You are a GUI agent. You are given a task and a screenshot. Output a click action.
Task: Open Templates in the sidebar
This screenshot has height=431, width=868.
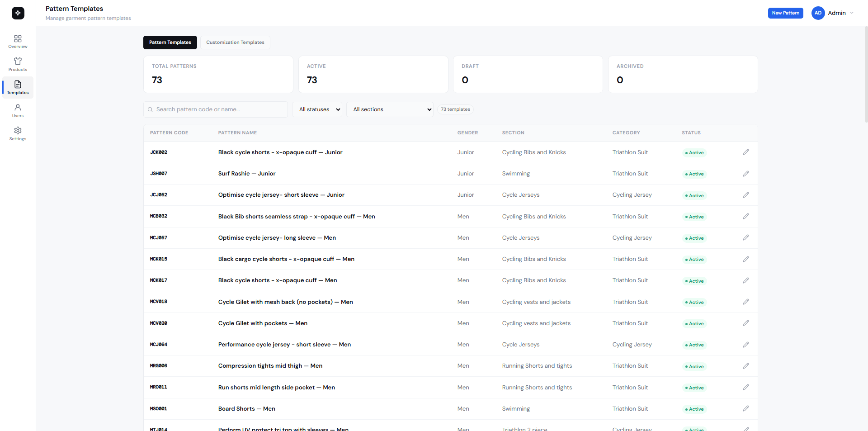point(18,88)
